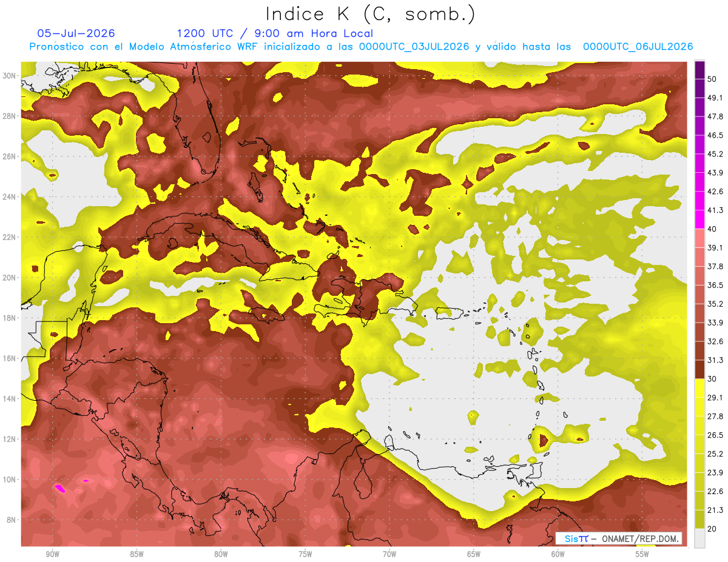Click color scale value "46.5"
The image size is (728, 562).
[x=715, y=135]
